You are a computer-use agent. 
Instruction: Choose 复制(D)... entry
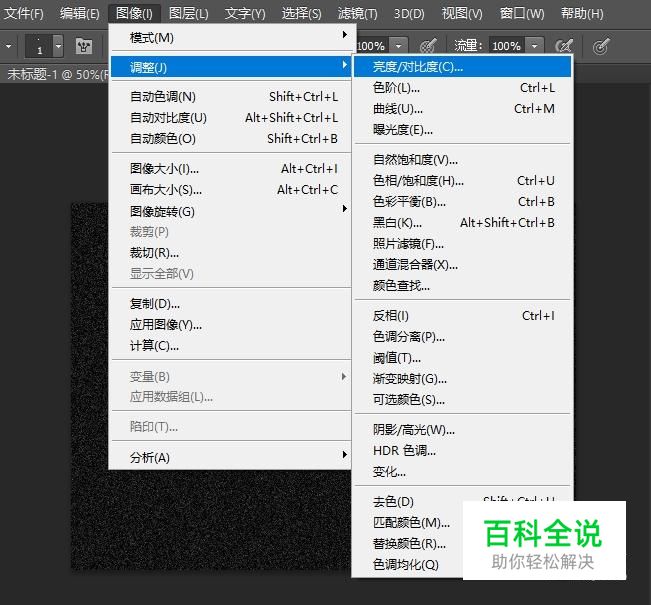point(232,304)
